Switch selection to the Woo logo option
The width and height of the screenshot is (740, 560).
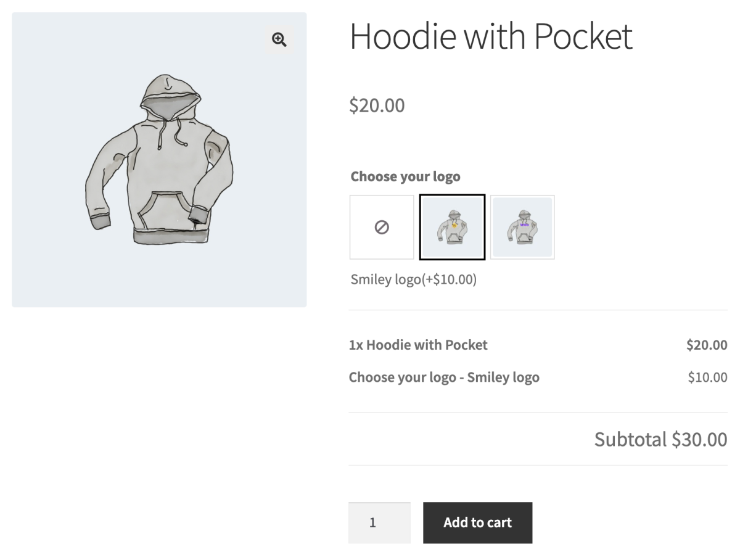[522, 227]
